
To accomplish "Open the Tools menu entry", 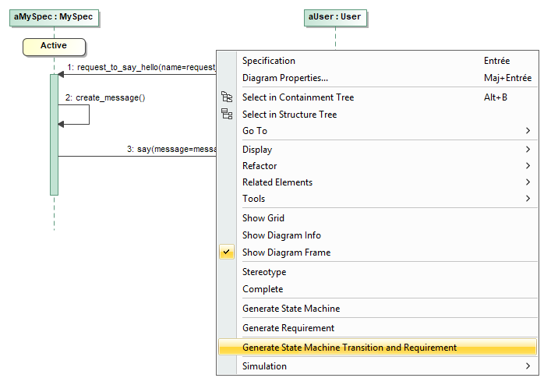I will tap(377, 199).
